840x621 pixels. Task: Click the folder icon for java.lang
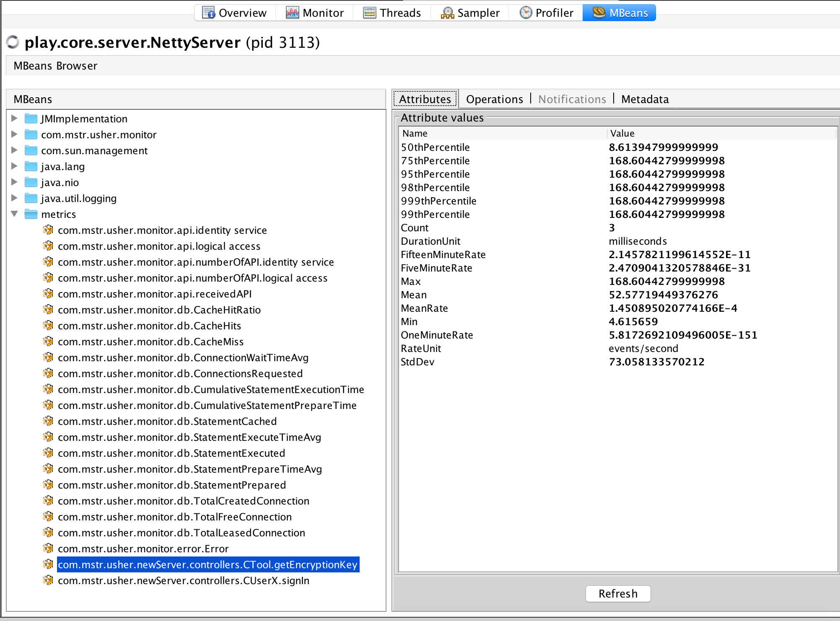click(x=31, y=166)
